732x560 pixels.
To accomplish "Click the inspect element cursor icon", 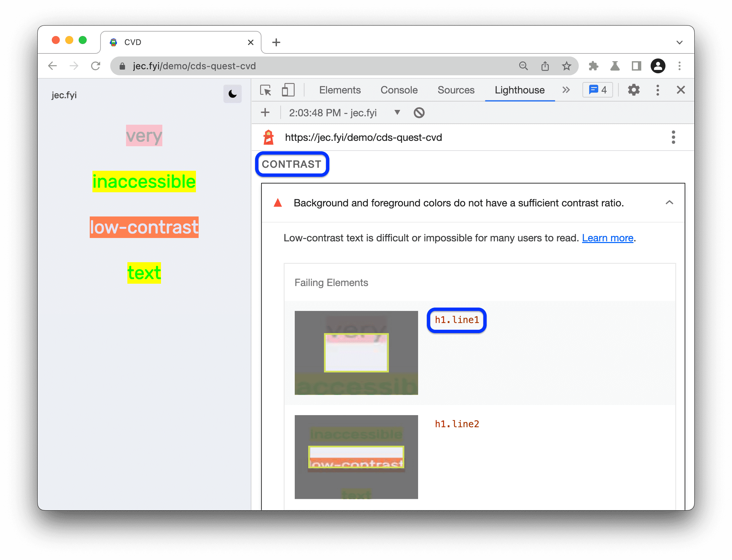I will coord(267,90).
